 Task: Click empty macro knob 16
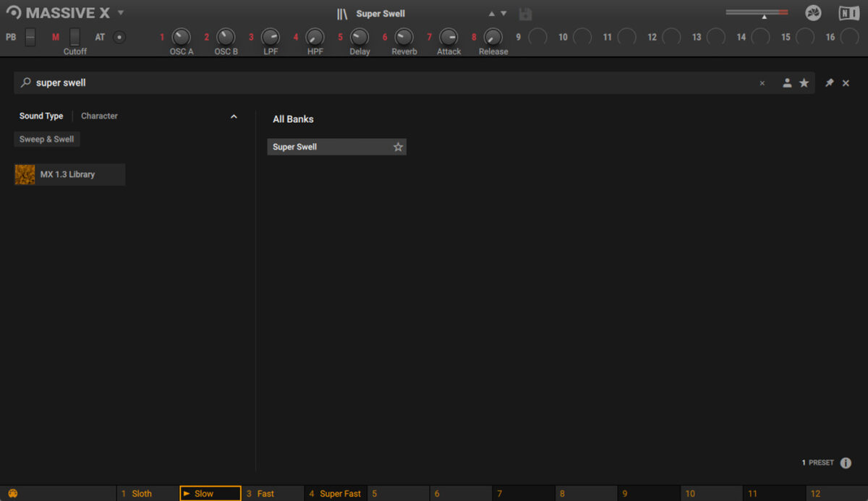851,37
